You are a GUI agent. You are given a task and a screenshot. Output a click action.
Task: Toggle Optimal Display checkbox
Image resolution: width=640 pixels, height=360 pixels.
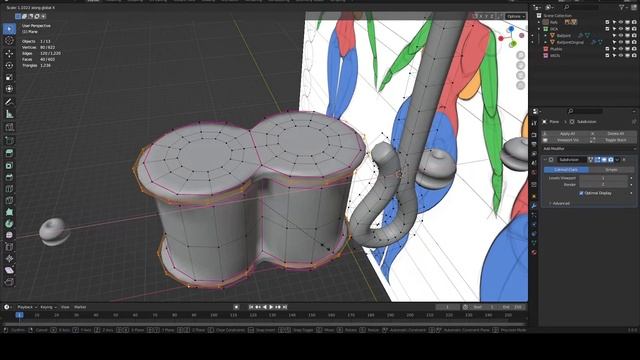tap(581, 193)
